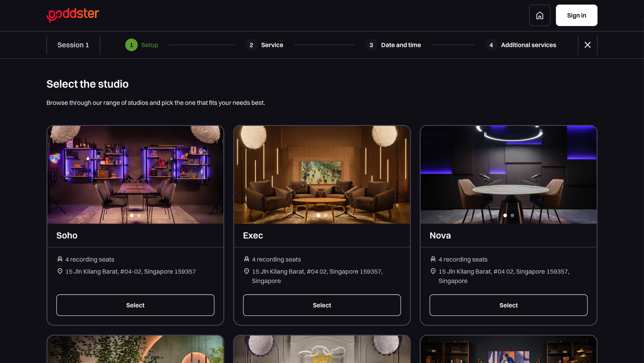Select the Nova studio
The height and width of the screenshot is (363, 644).
[x=508, y=305]
